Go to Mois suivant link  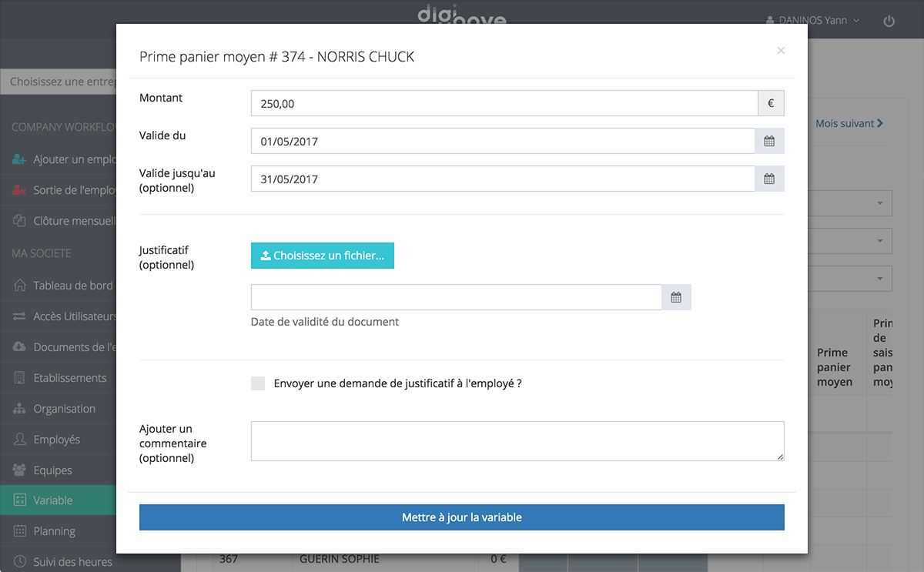point(849,123)
